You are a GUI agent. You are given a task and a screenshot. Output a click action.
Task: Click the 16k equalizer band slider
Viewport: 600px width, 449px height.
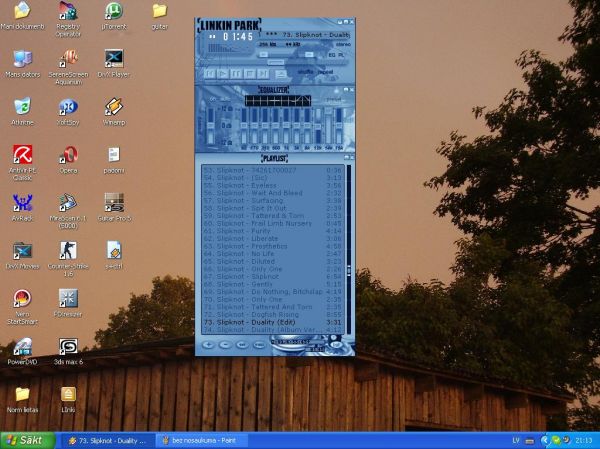pos(339,126)
